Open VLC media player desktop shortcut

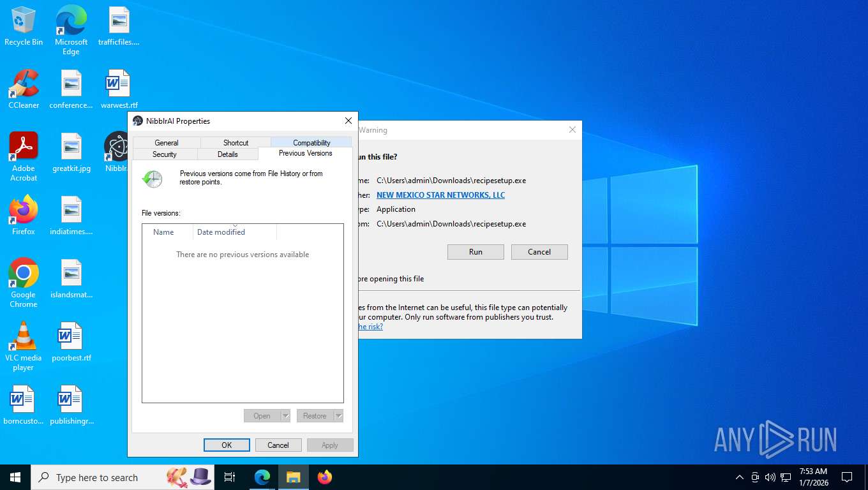24,346
